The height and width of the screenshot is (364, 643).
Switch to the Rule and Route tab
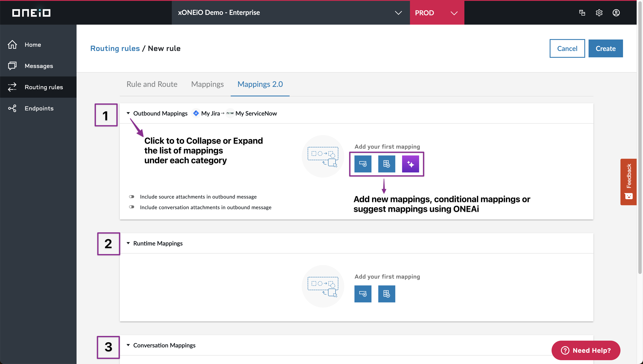tap(152, 84)
